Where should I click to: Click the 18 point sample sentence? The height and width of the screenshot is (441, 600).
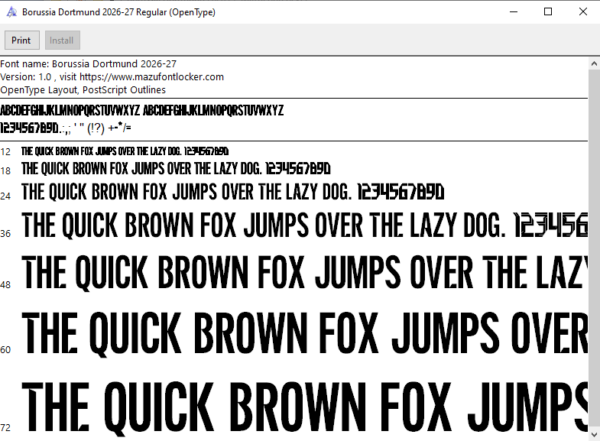tap(176, 169)
